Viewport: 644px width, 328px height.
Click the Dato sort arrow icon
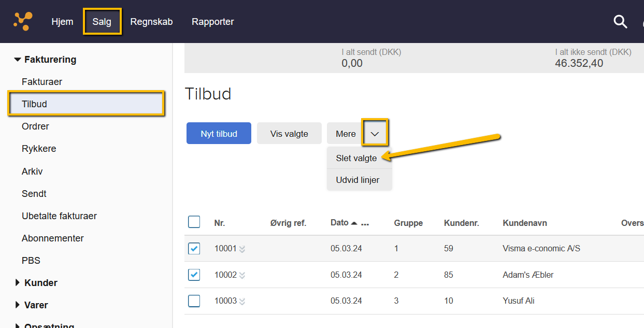point(354,223)
